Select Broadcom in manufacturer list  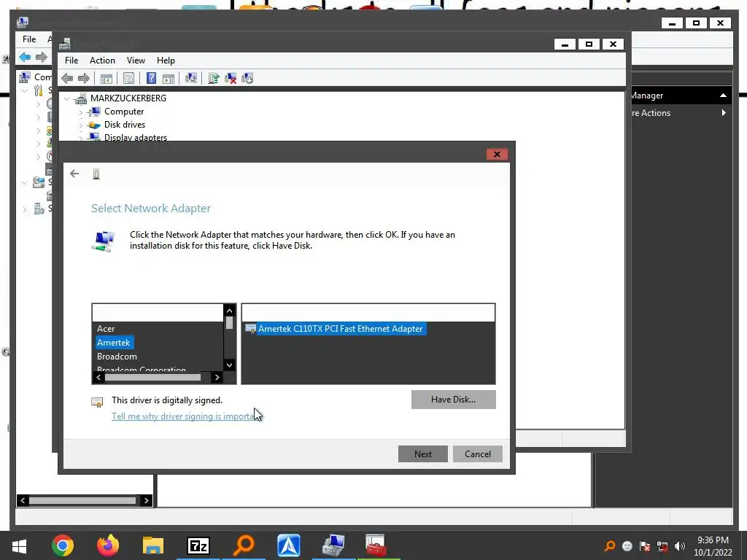pyautogui.click(x=117, y=356)
